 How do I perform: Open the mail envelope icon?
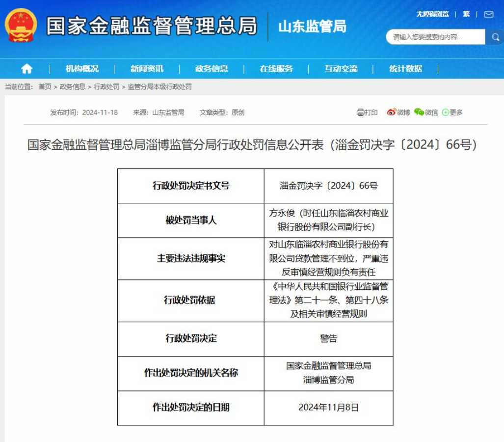(x=489, y=14)
